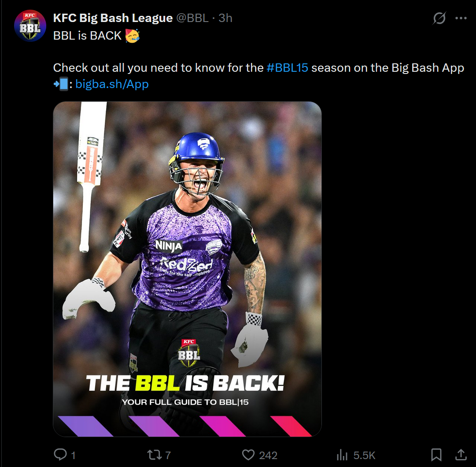Open the three-dot more options menu
The width and height of the screenshot is (476, 467).
461,18
